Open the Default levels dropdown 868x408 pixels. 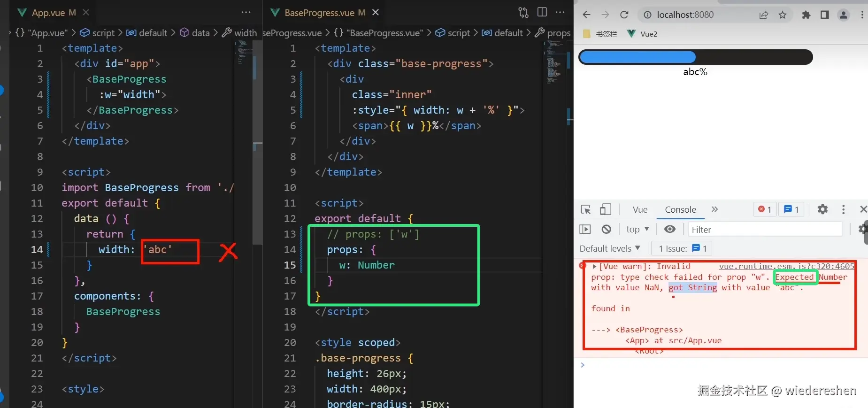[610, 248]
